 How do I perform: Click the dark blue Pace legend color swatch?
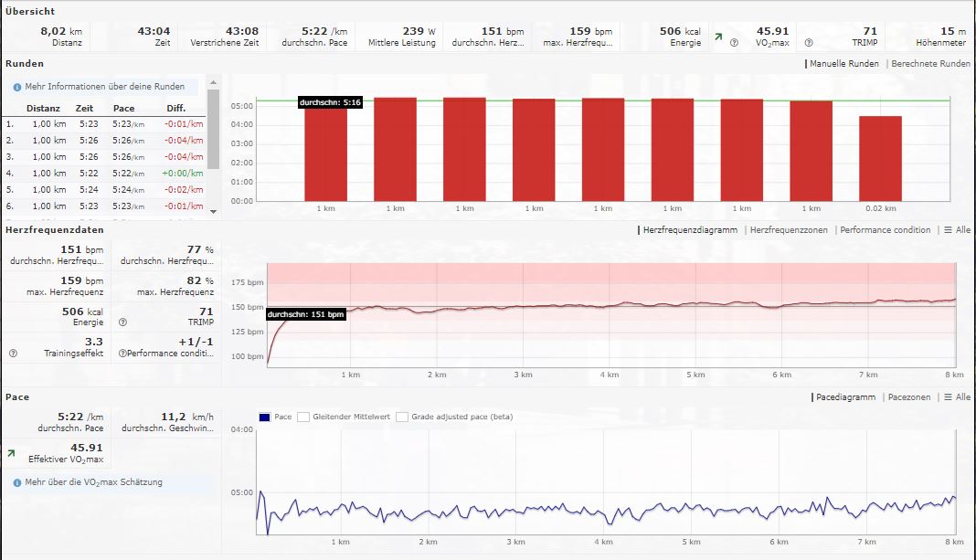pos(265,417)
